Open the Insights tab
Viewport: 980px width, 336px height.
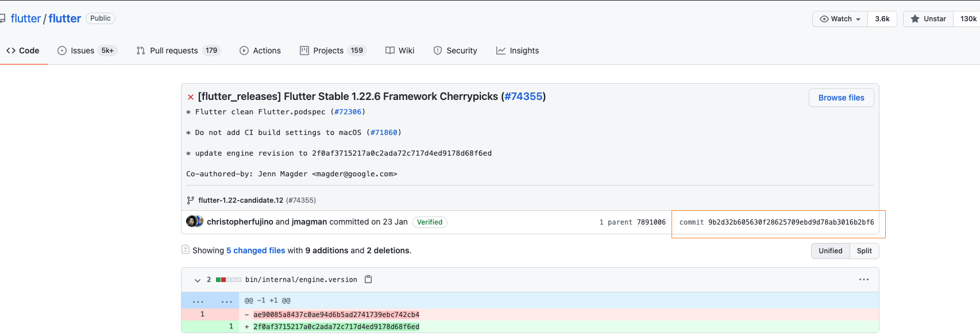coord(518,51)
